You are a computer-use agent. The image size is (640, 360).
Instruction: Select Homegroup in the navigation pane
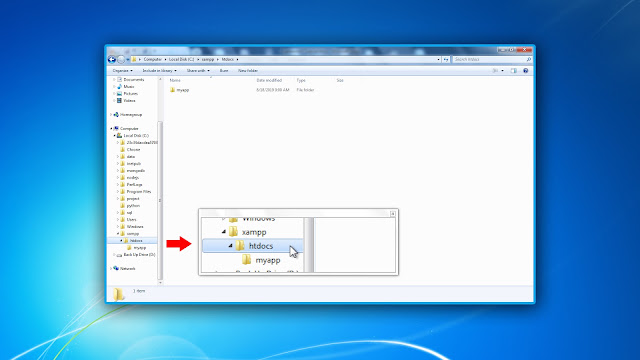(x=128, y=115)
